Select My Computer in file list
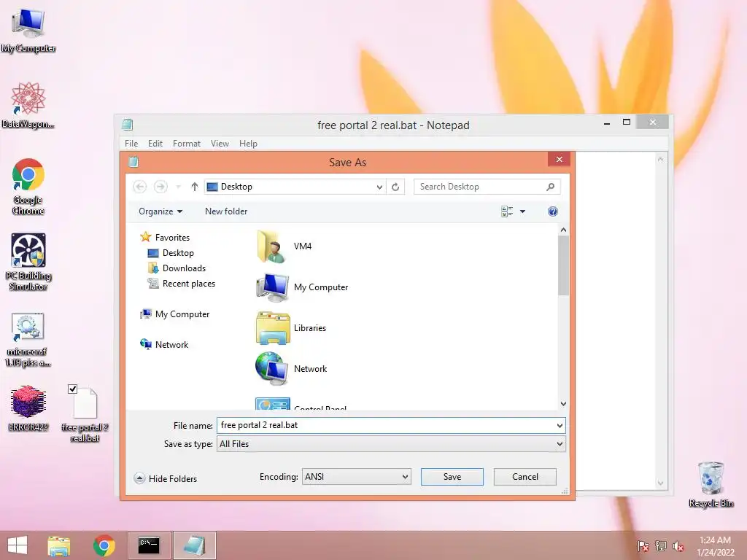The width and height of the screenshot is (747, 560). (x=302, y=287)
